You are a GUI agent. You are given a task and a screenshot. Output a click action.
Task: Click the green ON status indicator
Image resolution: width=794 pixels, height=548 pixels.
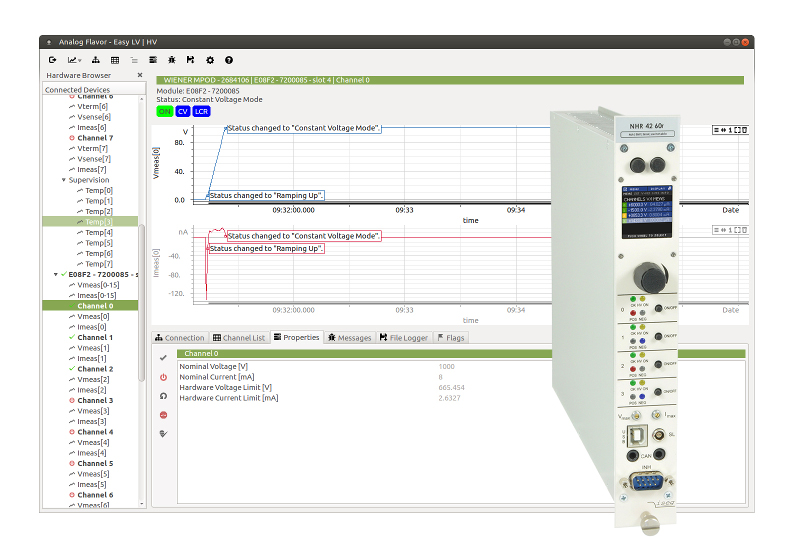point(165,111)
